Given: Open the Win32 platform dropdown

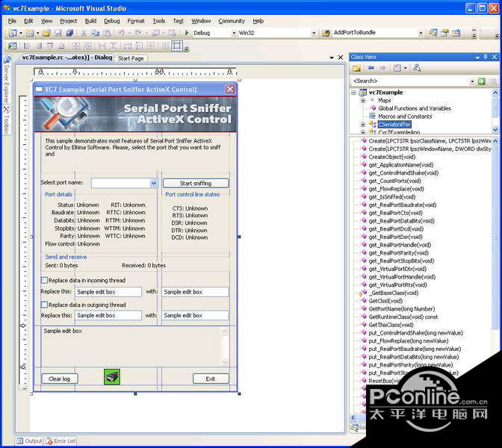Looking at the screenshot, I should click(314, 33).
